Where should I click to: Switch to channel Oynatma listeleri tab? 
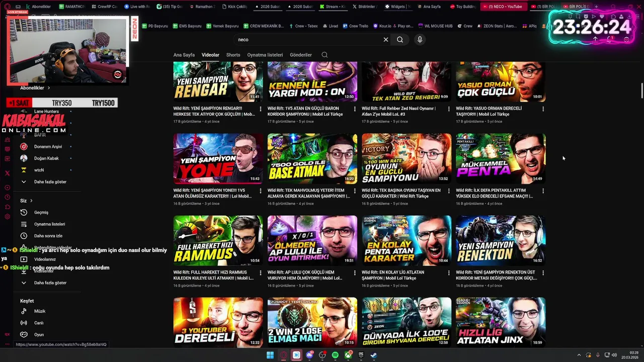265,55
